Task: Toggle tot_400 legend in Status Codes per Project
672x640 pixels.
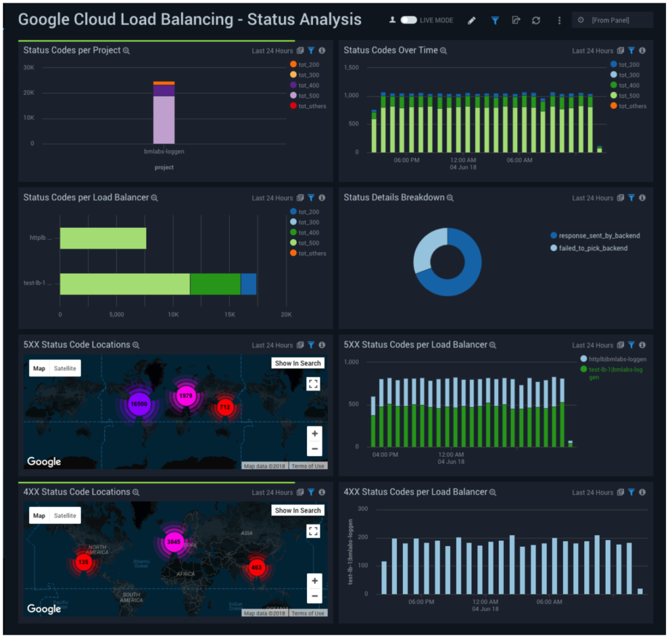Action: point(306,86)
